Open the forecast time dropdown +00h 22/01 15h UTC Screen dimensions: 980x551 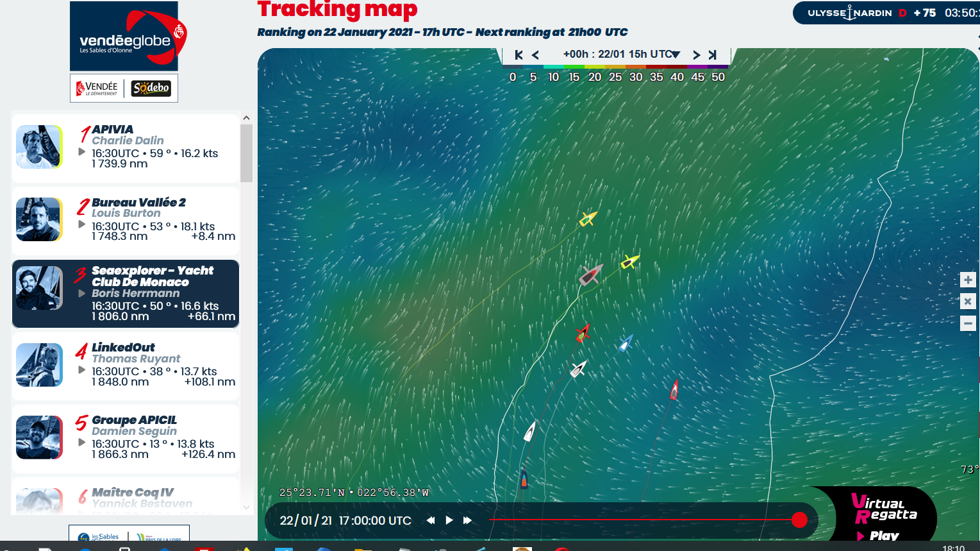621,55
